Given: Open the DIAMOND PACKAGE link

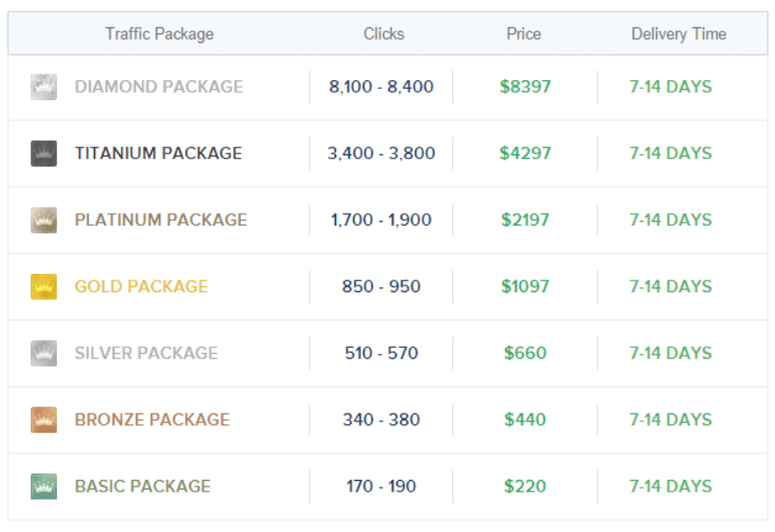Looking at the screenshot, I should [158, 87].
